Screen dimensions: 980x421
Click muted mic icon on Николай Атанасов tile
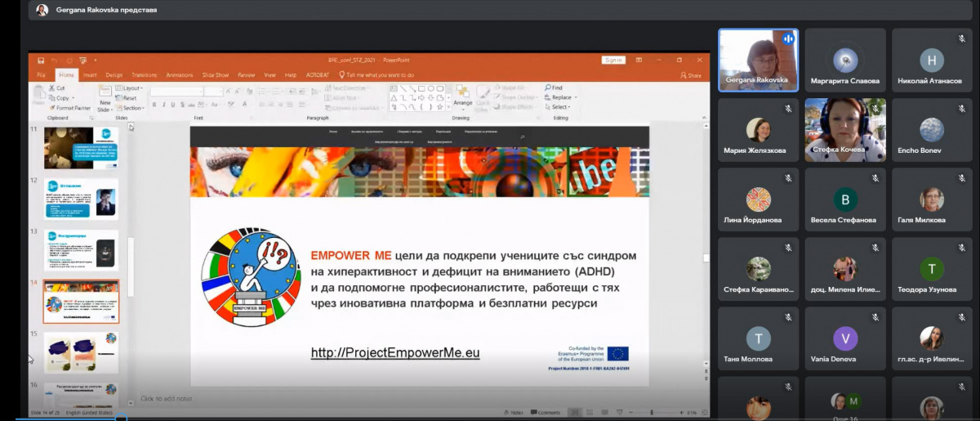[963, 39]
